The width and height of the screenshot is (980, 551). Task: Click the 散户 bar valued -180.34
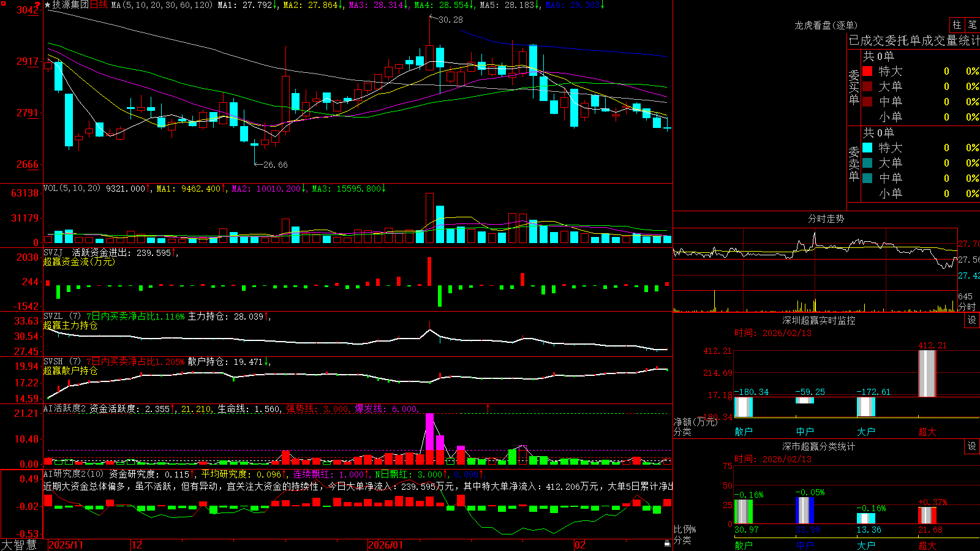[x=744, y=407]
